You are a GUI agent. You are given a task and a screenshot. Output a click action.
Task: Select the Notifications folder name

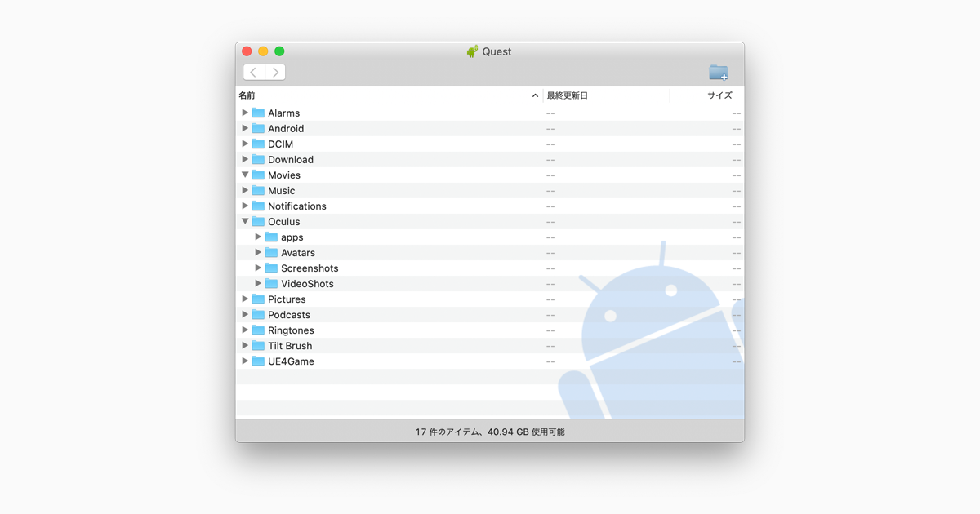[297, 206]
